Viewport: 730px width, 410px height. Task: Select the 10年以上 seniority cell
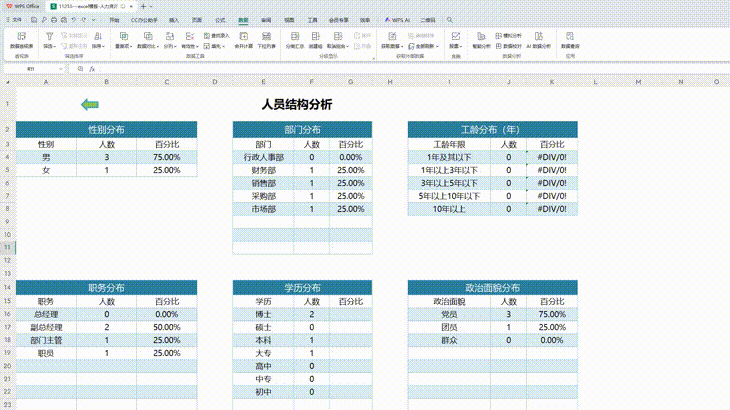[449, 209]
